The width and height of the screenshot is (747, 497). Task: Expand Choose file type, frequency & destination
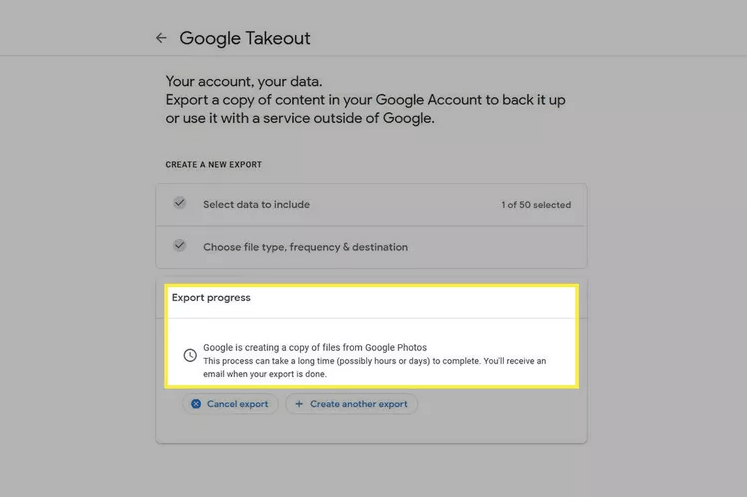tap(305, 247)
